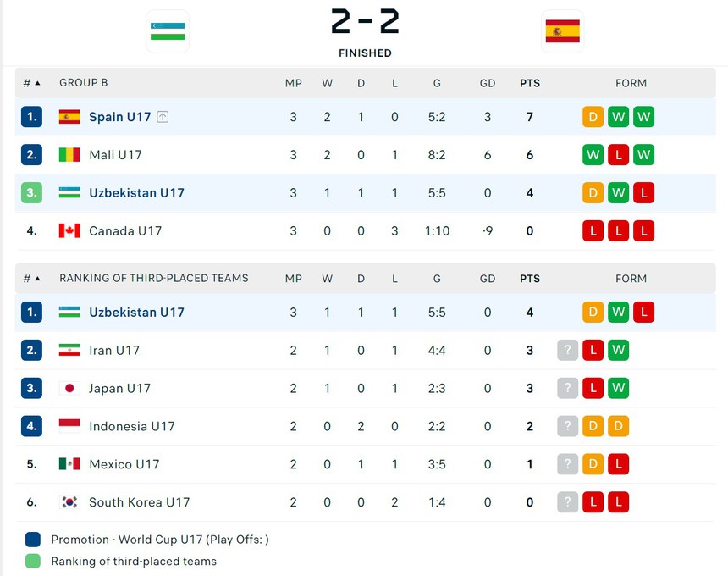Click the green third-placed teams legend swatch
This screenshot has width=728, height=576.
(x=33, y=561)
